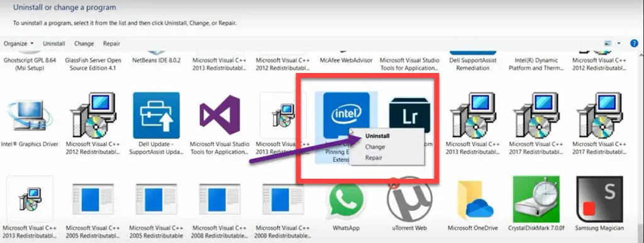Select the Samsung Magician icon

[599, 200]
